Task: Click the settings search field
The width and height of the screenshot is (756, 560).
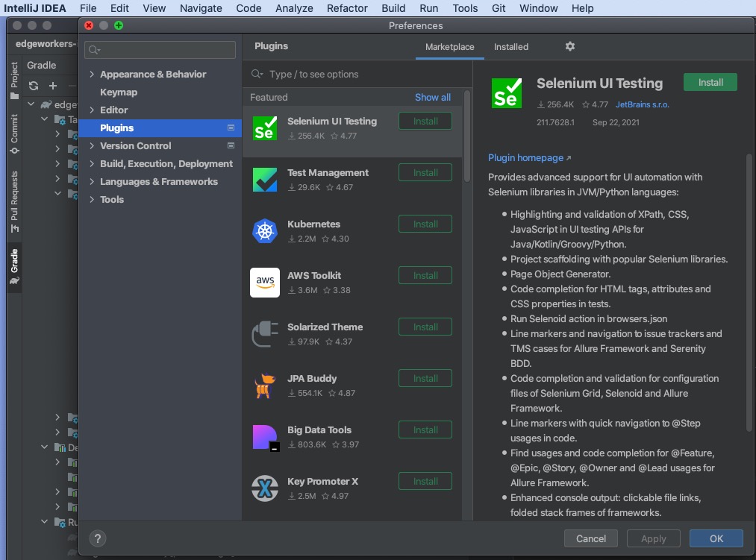Action: pyautogui.click(x=160, y=50)
